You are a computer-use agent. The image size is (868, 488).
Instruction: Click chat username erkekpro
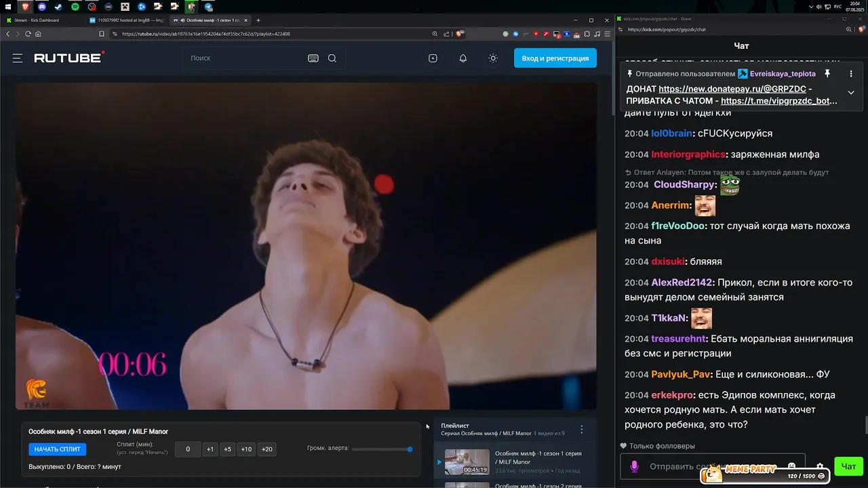click(672, 395)
